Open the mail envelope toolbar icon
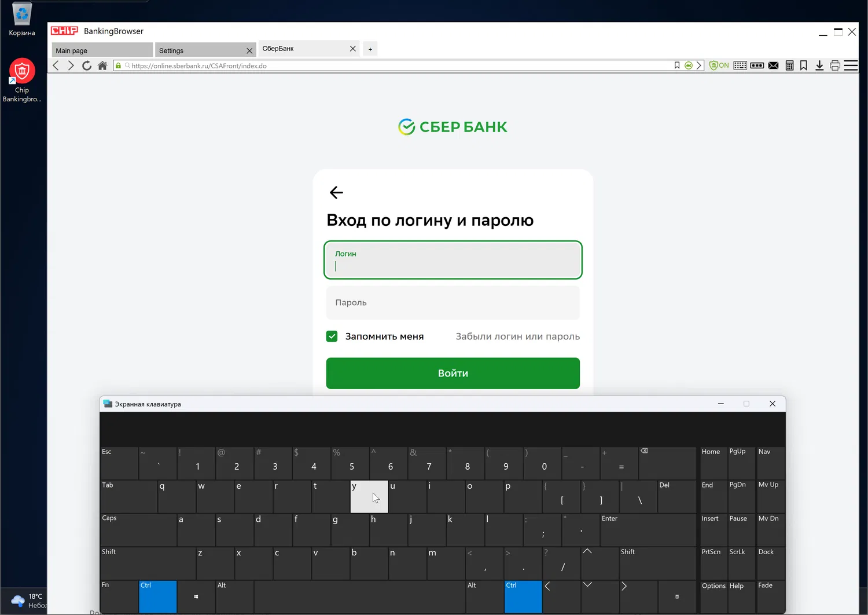The height and width of the screenshot is (615, 868). click(x=773, y=65)
